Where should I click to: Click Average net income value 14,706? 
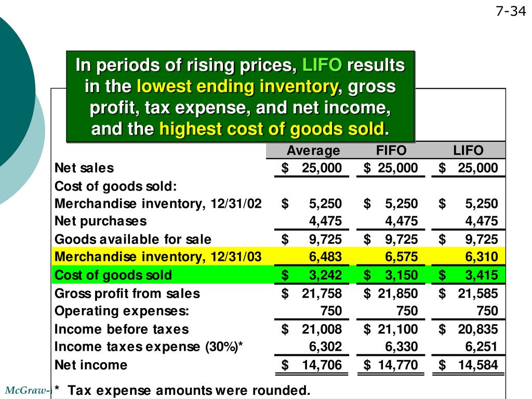(x=322, y=365)
